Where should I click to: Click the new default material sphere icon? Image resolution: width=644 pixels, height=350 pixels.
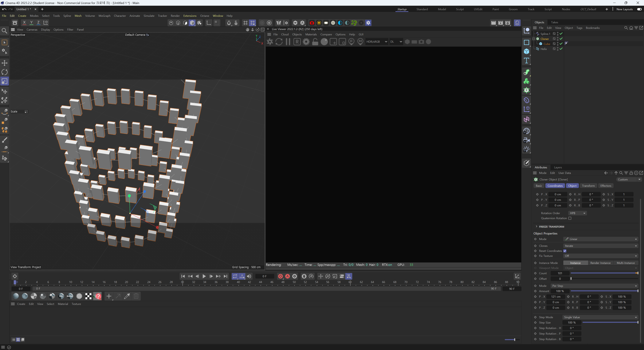coord(16,296)
